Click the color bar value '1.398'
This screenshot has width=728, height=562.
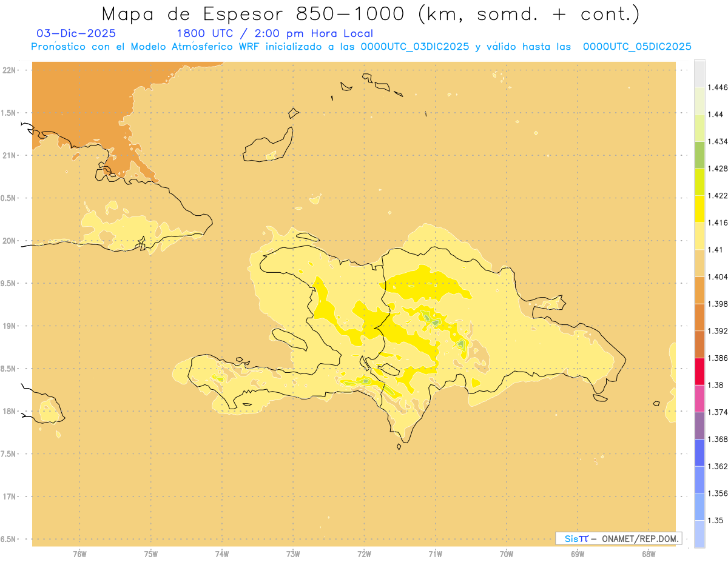[x=717, y=304]
